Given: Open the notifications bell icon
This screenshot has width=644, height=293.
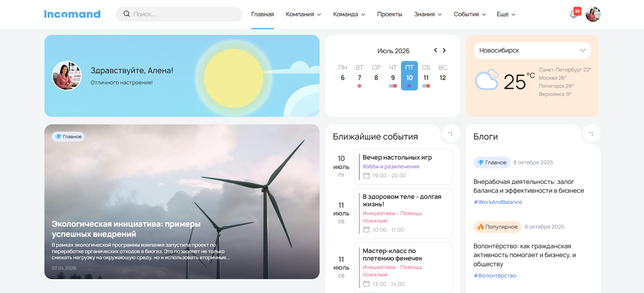Looking at the screenshot, I should tap(574, 14).
